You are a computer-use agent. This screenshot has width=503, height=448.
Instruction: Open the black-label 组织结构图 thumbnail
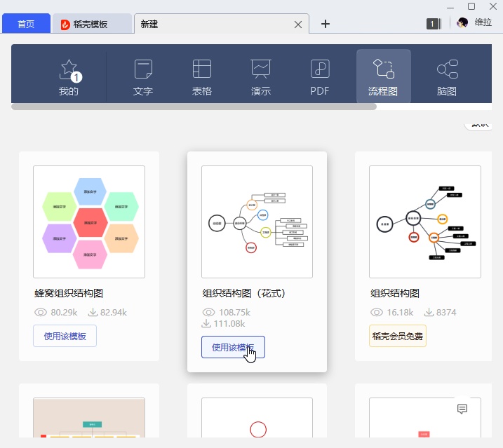(x=425, y=222)
